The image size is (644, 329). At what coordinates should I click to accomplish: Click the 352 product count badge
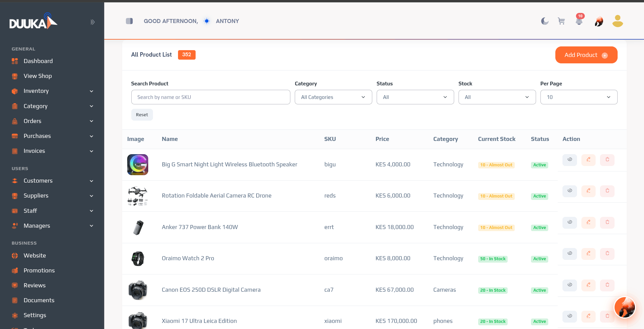[x=187, y=55]
